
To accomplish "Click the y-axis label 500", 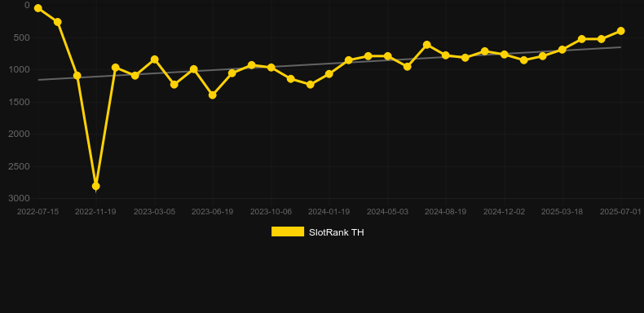I will [22, 37].
